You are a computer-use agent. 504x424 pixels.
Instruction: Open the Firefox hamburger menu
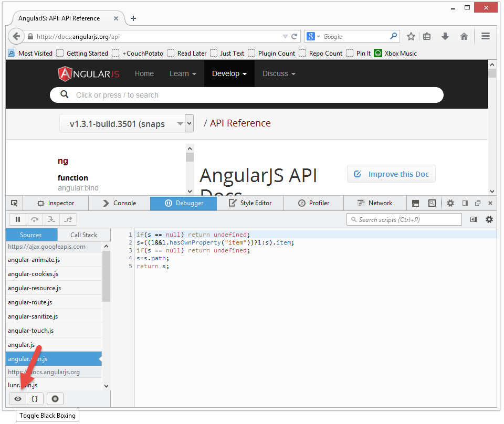[x=486, y=36]
